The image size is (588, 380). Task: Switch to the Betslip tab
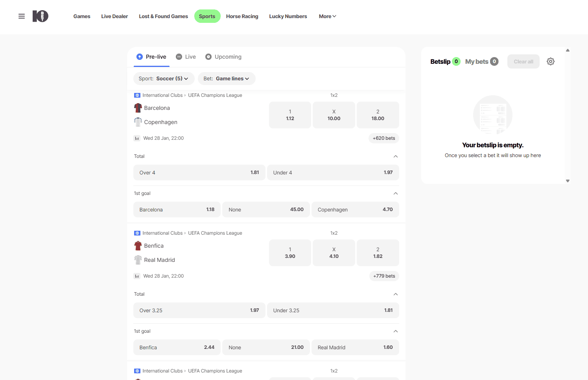(x=445, y=61)
